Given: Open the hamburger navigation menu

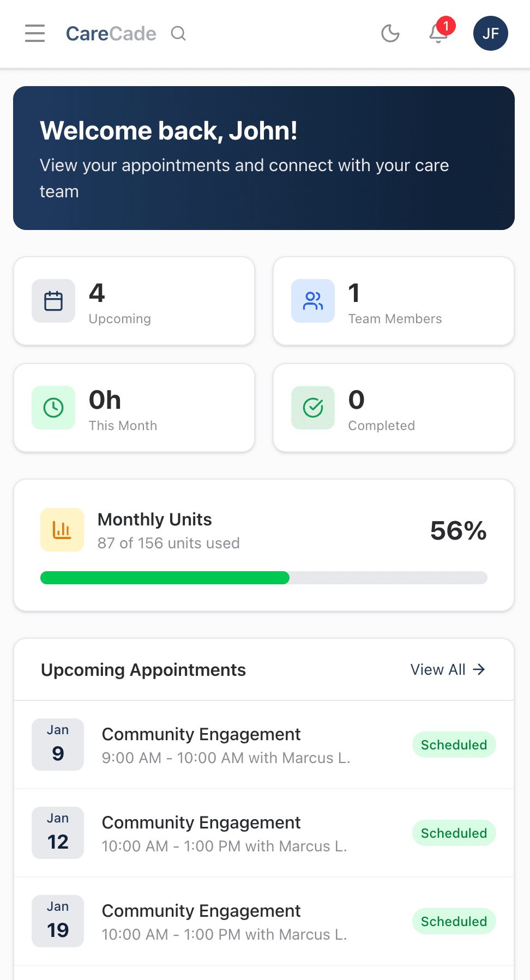Looking at the screenshot, I should 35,33.
